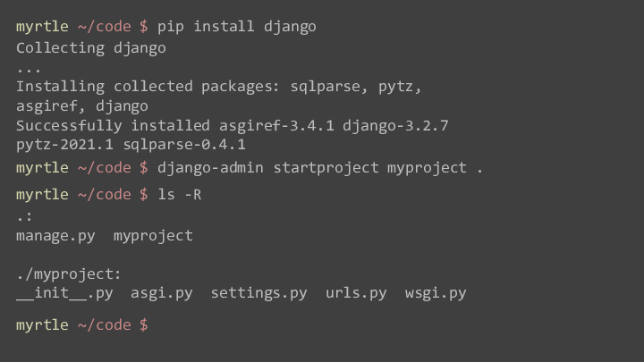The image size is (644, 362).
Task: Click the 'Collecting django' output line
Action: [x=91, y=48]
